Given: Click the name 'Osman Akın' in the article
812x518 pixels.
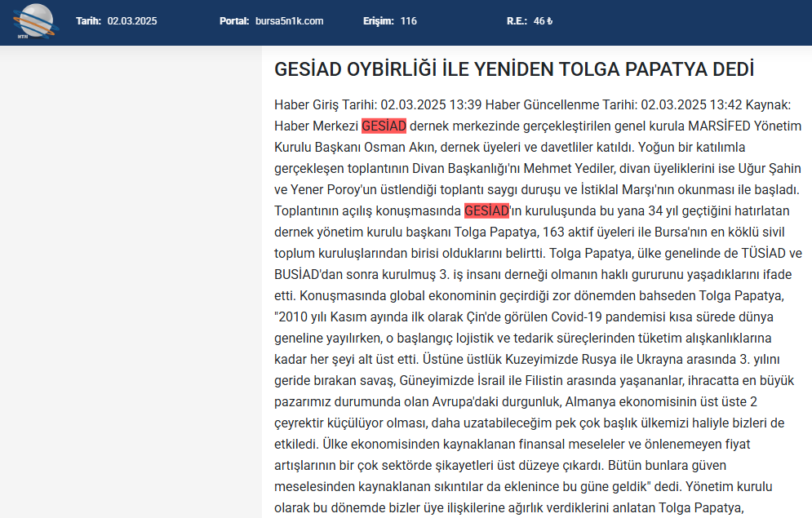Looking at the screenshot, I should coord(399,147).
